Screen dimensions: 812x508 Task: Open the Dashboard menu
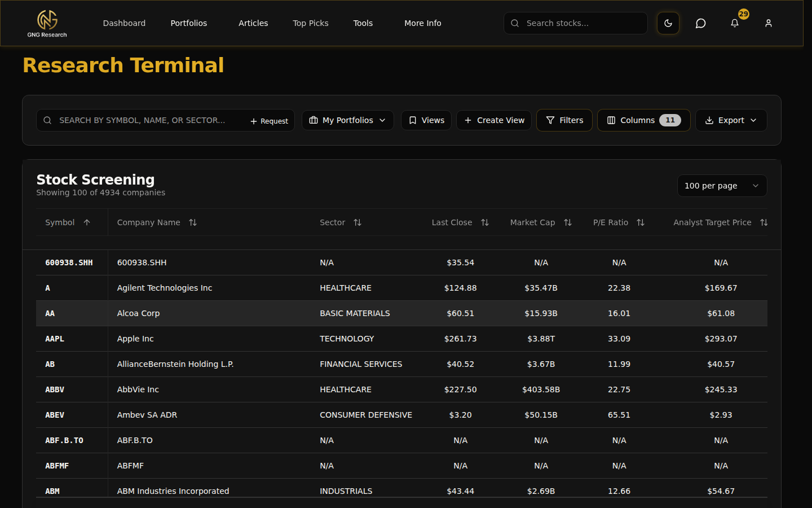[x=124, y=23]
